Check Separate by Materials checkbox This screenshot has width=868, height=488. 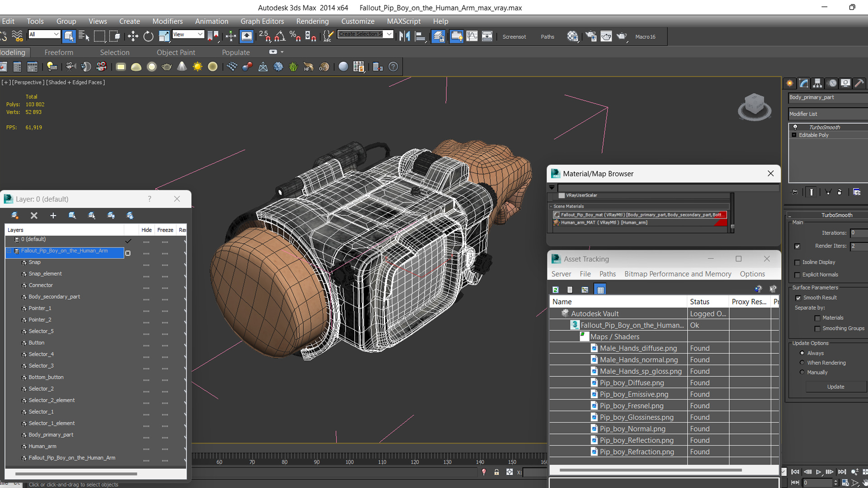817,318
